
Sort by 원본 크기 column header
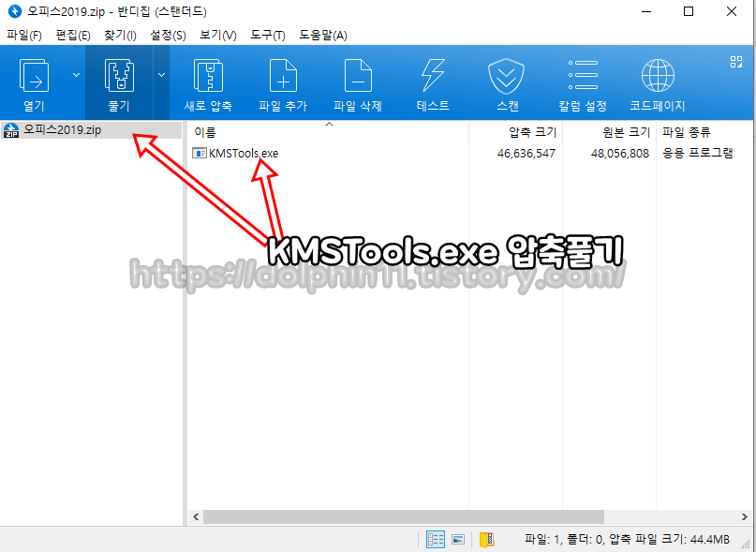pos(610,132)
